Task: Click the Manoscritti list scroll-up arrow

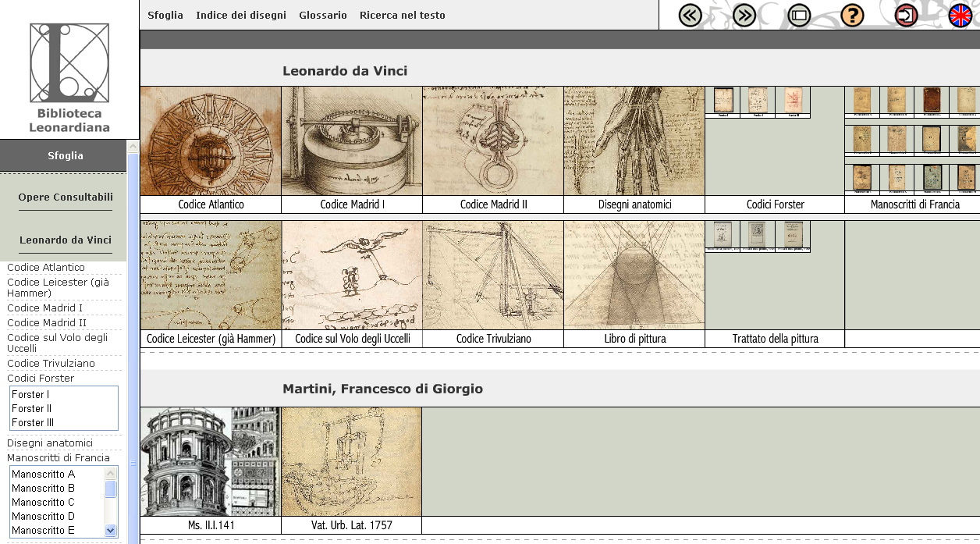Action: click(x=111, y=473)
